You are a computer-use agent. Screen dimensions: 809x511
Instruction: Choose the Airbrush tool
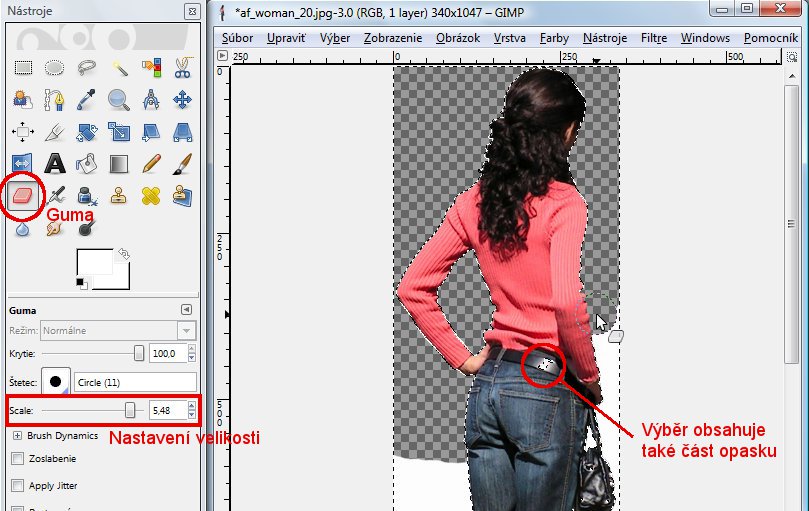[x=54, y=196]
